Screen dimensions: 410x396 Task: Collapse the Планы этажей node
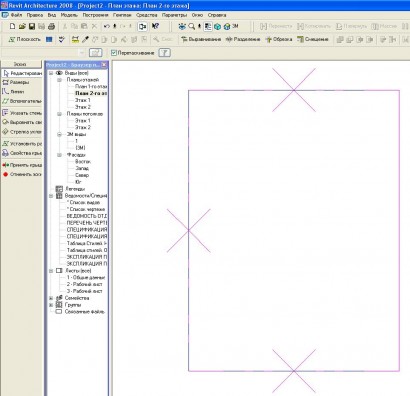click(59, 80)
